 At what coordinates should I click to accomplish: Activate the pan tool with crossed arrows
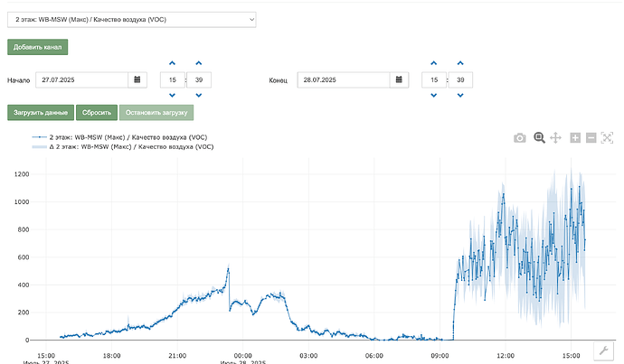coord(555,138)
